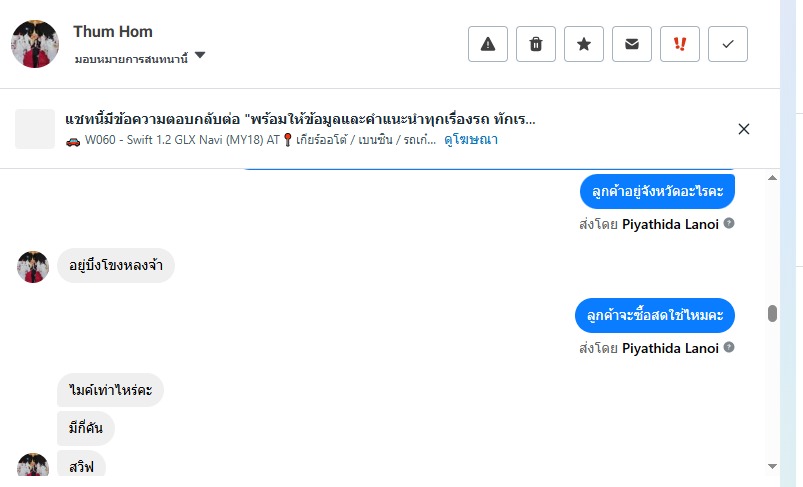Click the Thum Hom profile picture
The height and width of the screenshot is (487, 803).
click(35, 44)
